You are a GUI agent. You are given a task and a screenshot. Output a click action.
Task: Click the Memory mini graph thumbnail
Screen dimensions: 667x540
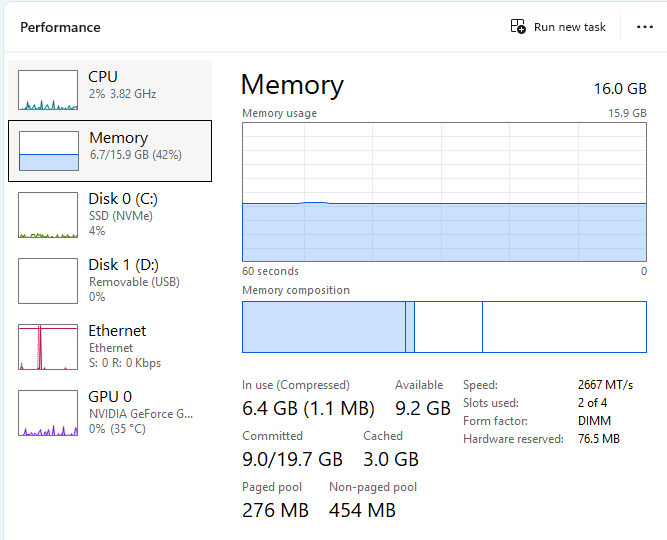tap(48, 151)
